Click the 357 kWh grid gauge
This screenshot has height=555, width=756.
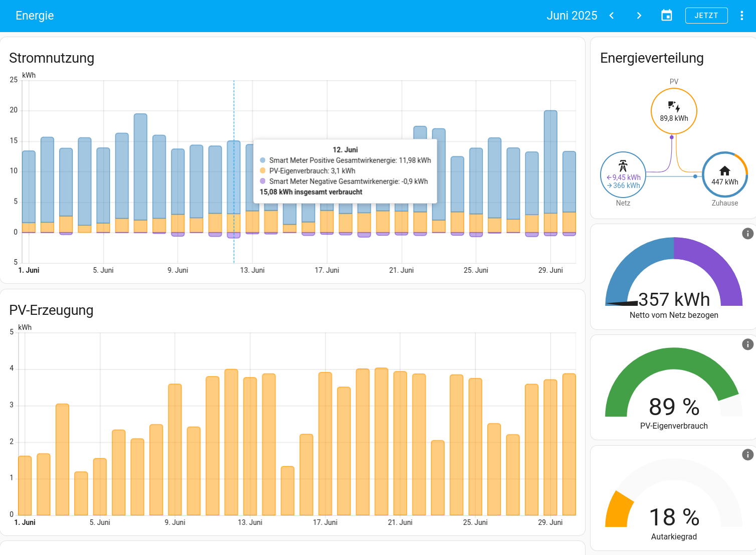[674, 278]
